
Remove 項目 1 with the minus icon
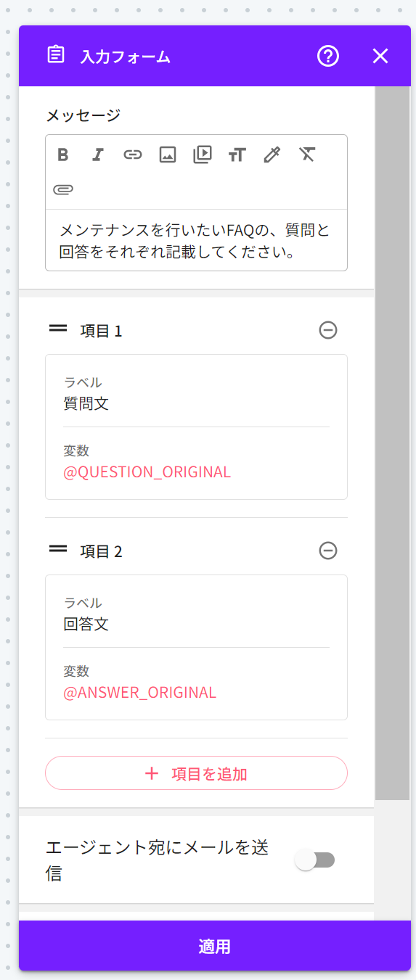(x=328, y=331)
